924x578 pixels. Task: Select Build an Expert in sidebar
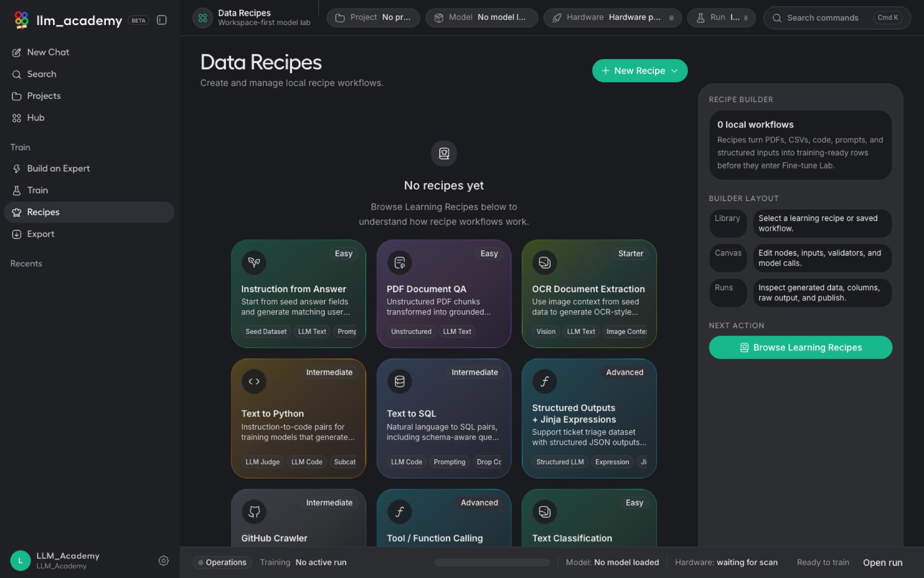(89, 169)
